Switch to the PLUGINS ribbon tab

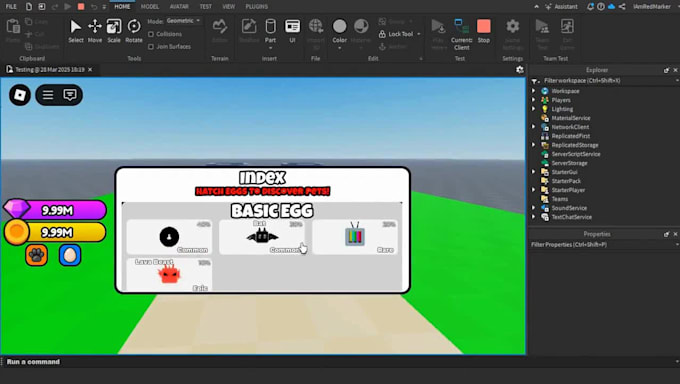[x=256, y=7]
